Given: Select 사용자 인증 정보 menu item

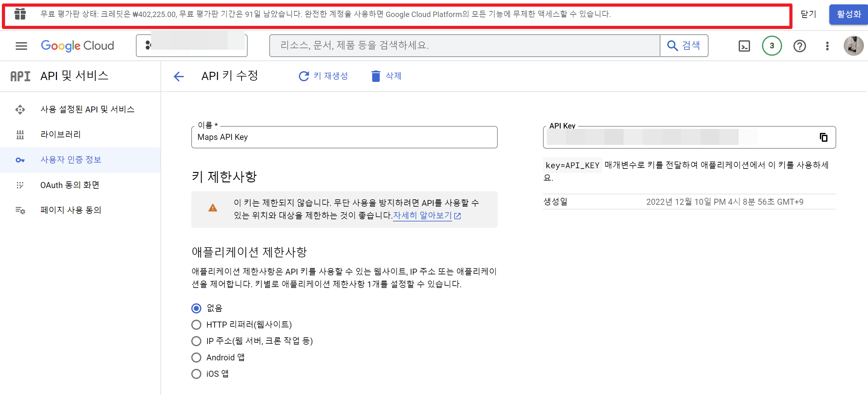Looking at the screenshot, I should point(80,160).
